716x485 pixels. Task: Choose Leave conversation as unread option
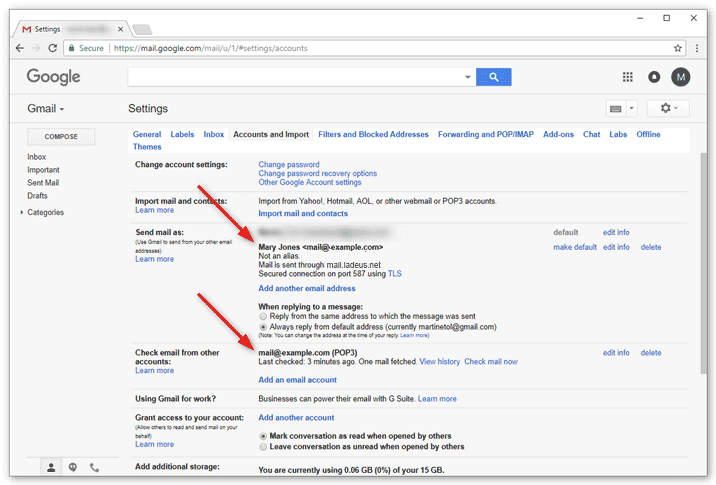tap(264, 447)
